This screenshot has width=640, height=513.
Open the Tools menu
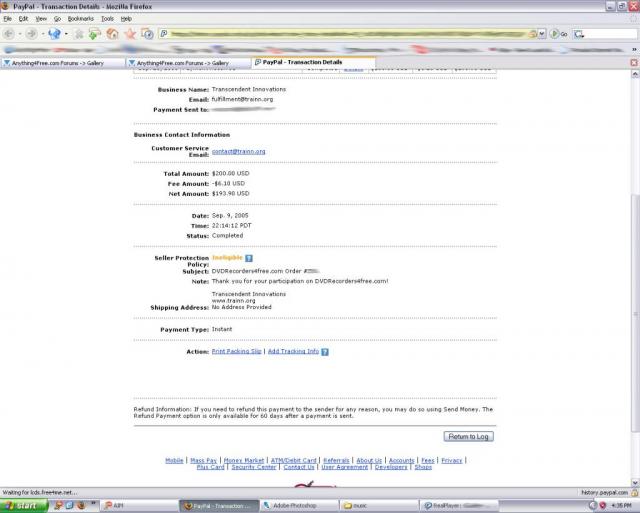pyautogui.click(x=107, y=19)
